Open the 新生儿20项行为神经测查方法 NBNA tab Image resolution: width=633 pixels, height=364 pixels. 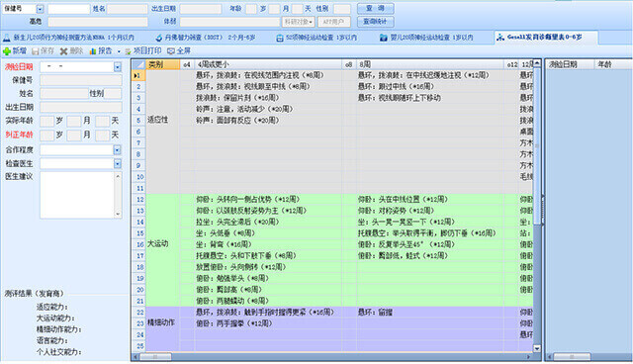click(68, 38)
